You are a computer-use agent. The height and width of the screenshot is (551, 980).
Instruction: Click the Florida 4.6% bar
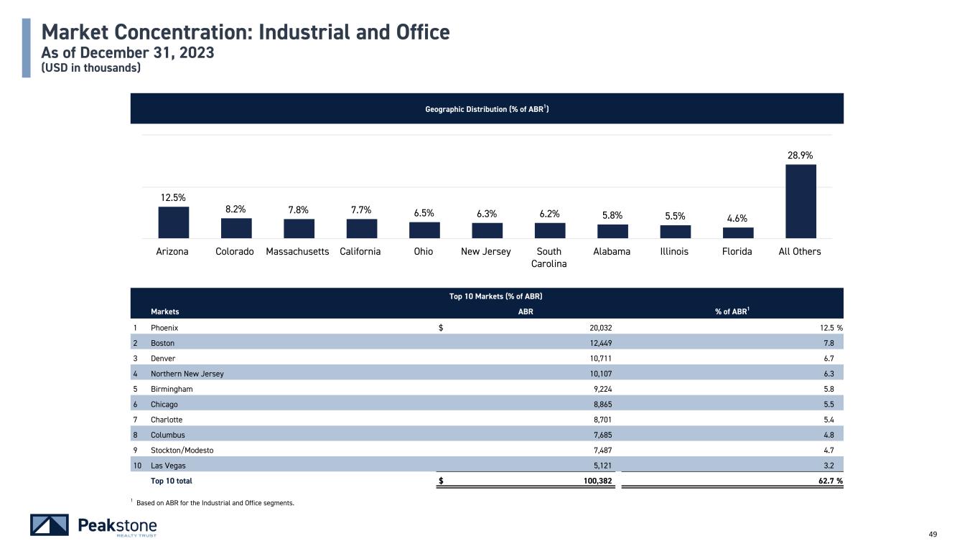738,232
